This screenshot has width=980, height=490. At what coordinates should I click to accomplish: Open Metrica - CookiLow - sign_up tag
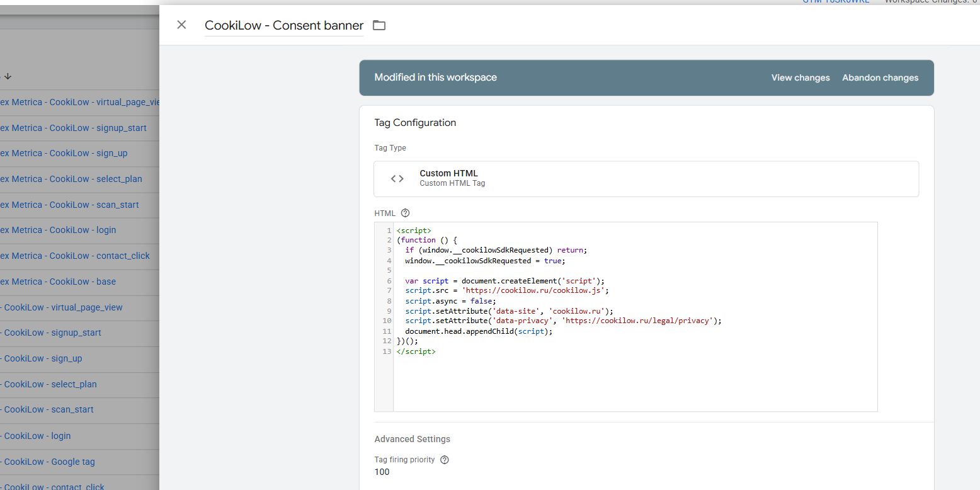pos(64,153)
